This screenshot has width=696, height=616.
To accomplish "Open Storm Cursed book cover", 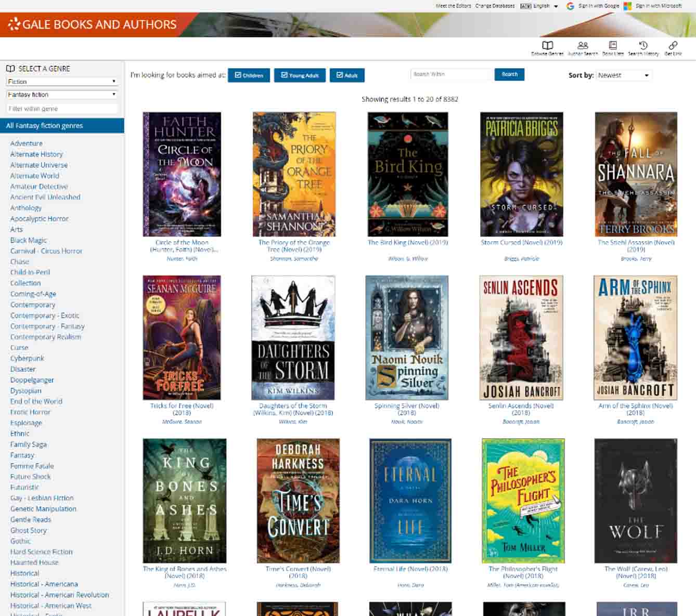I will click(521, 174).
